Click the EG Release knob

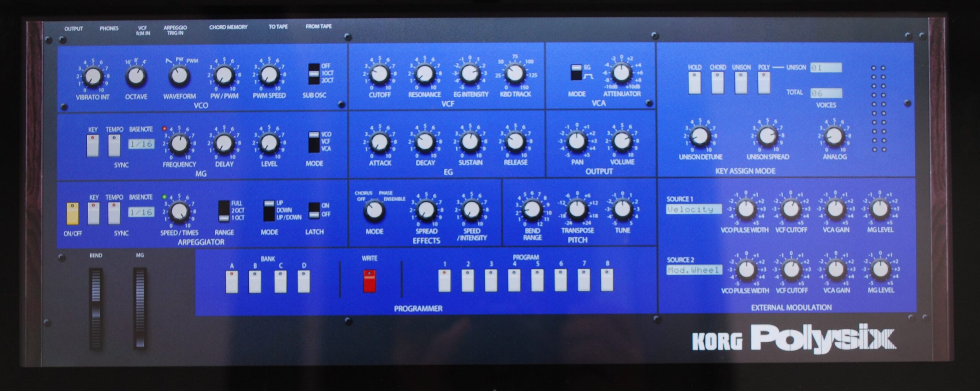click(x=515, y=141)
